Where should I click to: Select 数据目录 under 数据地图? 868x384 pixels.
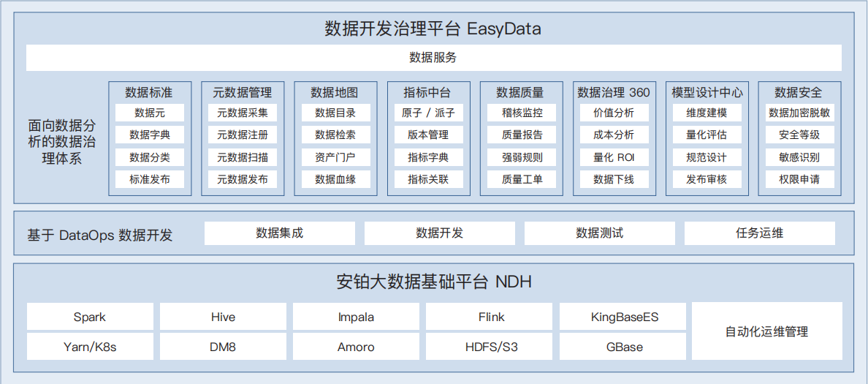coord(335,113)
